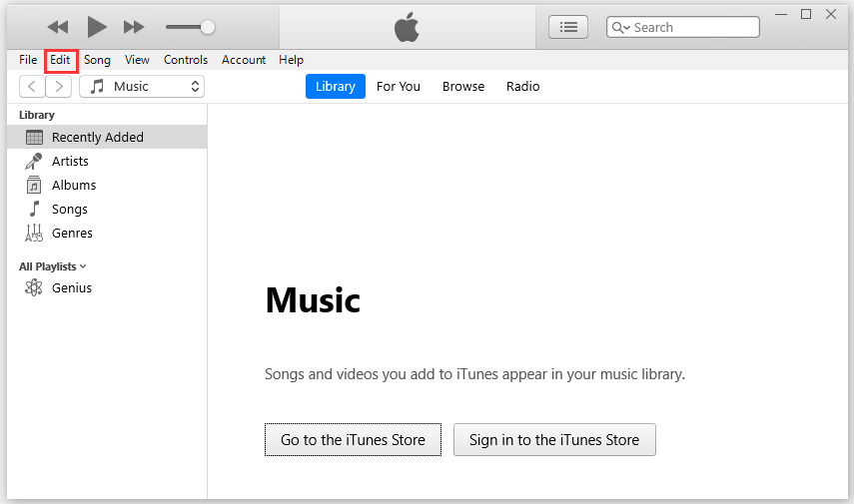Select the Library tab
Screen dimensions: 854x504
[x=335, y=87]
